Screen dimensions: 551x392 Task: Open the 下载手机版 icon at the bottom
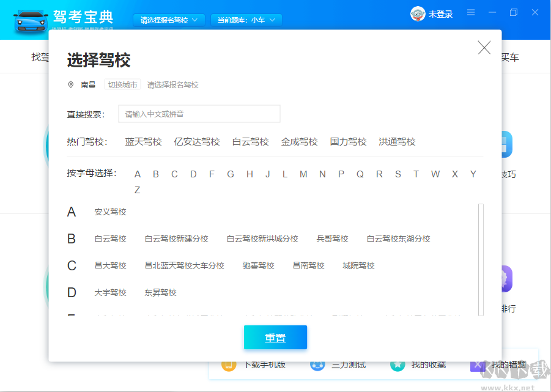point(229,364)
